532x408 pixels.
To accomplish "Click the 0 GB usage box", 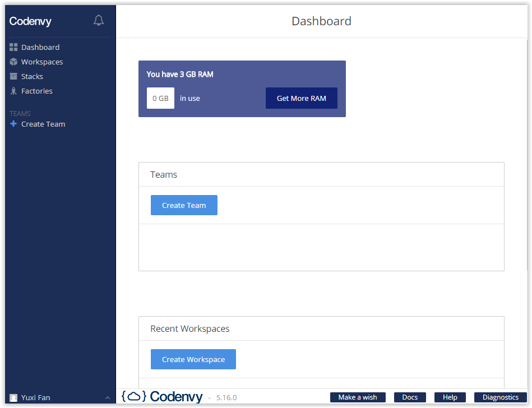I will (160, 98).
